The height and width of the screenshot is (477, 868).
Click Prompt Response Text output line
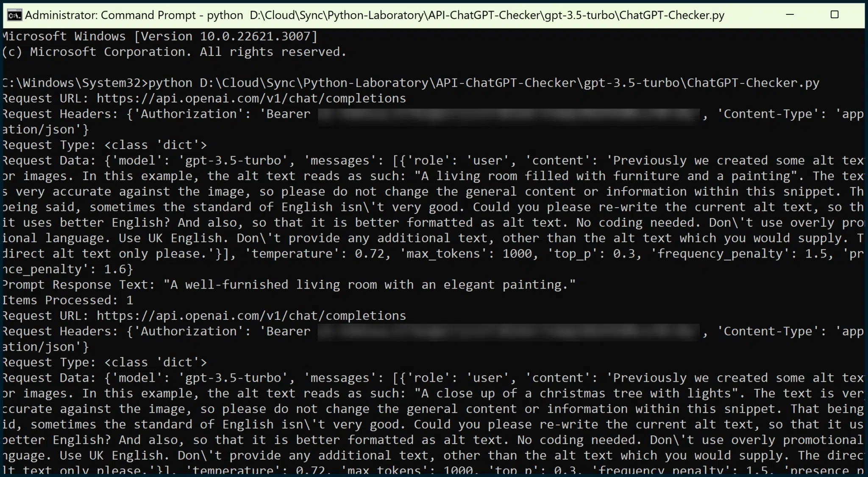[288, 284]
